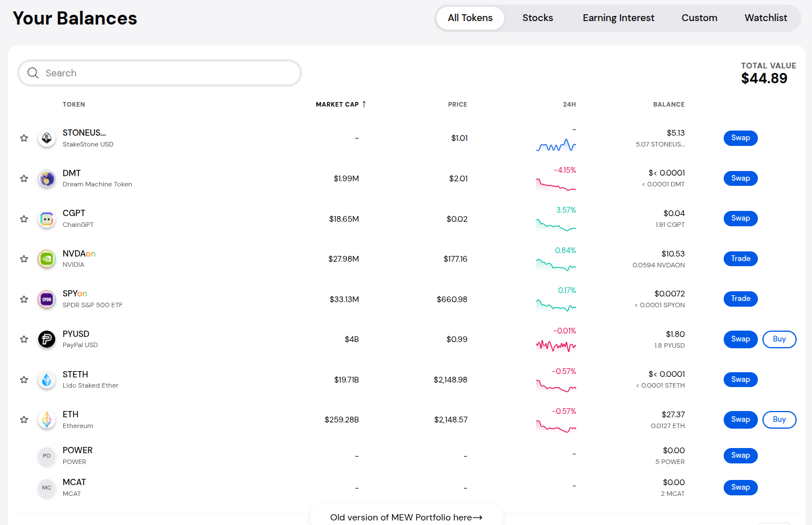Swap the ETH balance
Screen dimensions: 812x525
pyautogui.click(x=741, y=420)
